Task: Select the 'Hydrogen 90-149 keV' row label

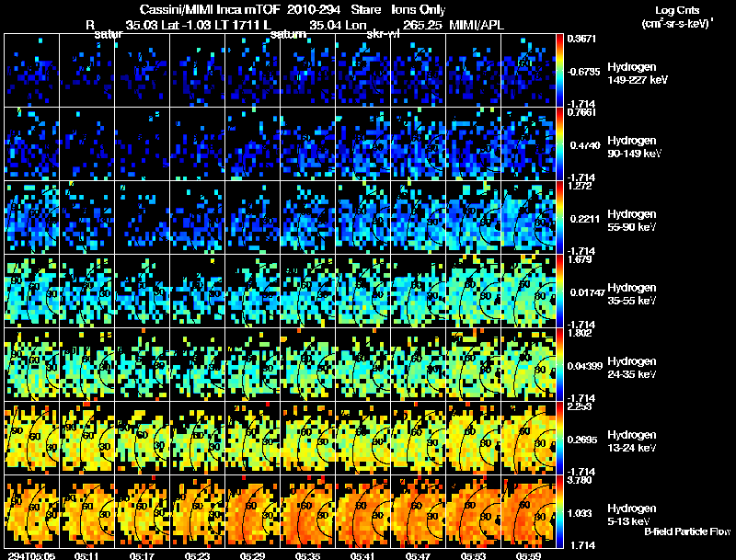Action: [634, 147]
